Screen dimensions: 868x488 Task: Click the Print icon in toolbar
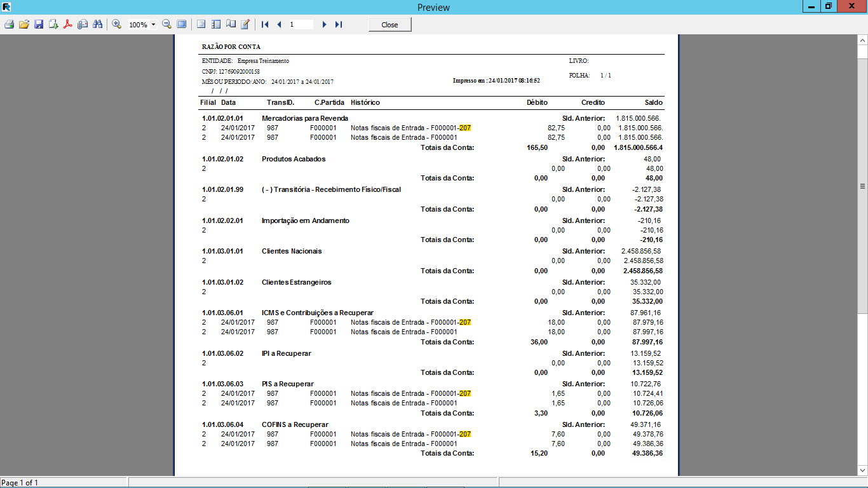[9, 24]
